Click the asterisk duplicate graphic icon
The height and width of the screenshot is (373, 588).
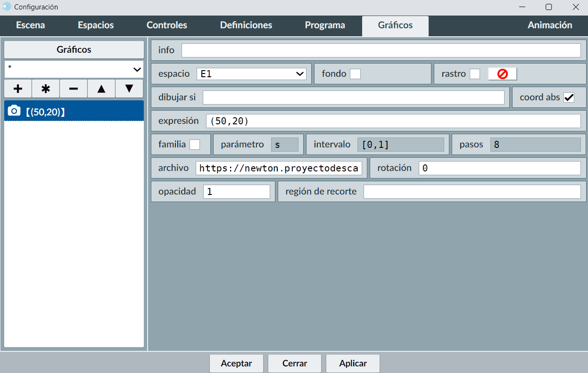[46, 89]
